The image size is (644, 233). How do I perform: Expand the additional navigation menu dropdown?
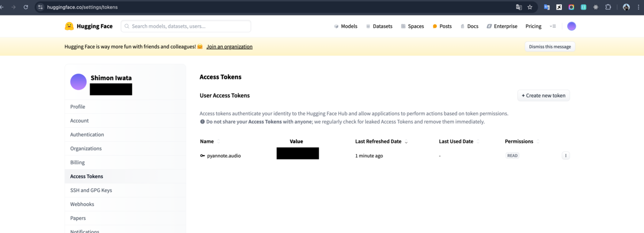pos(553,26)
